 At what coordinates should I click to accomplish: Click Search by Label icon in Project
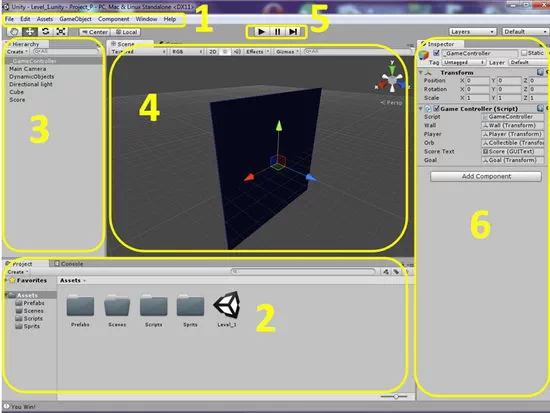[396, 272]
